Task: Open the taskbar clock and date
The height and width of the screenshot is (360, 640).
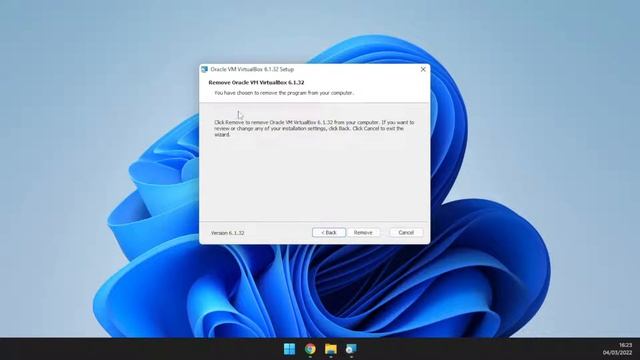Action: pyautogui.click(x=618, y=349)
